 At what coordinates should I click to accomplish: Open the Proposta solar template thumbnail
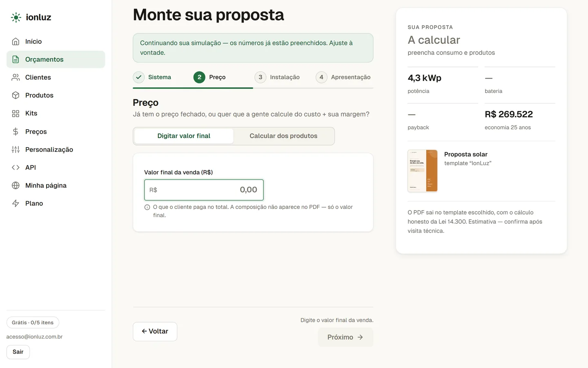pyautogui.click(x=423, y=171)
